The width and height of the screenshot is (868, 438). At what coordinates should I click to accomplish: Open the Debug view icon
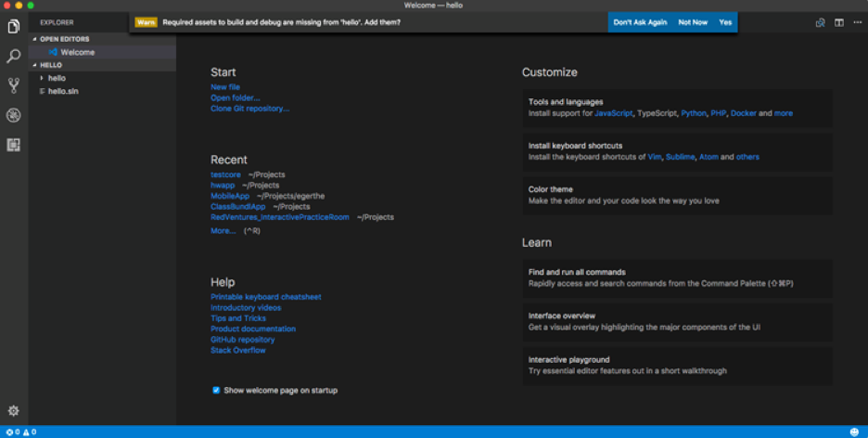tap(14, 115)
